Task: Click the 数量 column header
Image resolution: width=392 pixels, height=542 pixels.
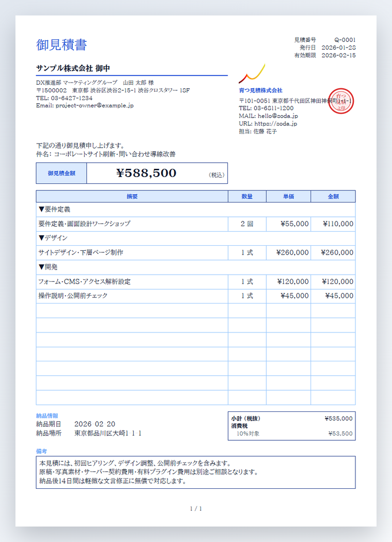Action: tap(247, 196)
